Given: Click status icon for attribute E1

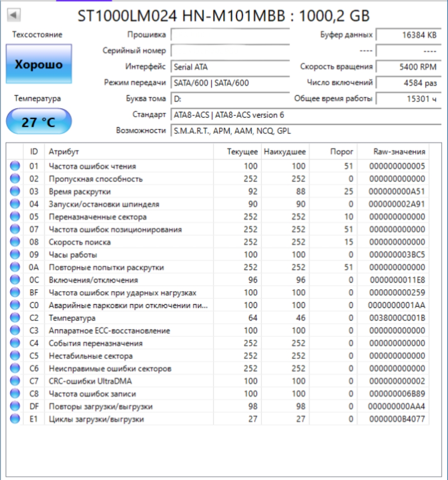Looking at the screenshot, I should (15, 419).
